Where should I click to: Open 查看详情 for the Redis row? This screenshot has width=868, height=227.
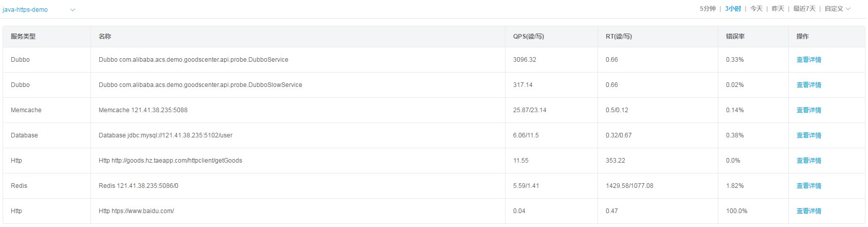coord(809,186)
